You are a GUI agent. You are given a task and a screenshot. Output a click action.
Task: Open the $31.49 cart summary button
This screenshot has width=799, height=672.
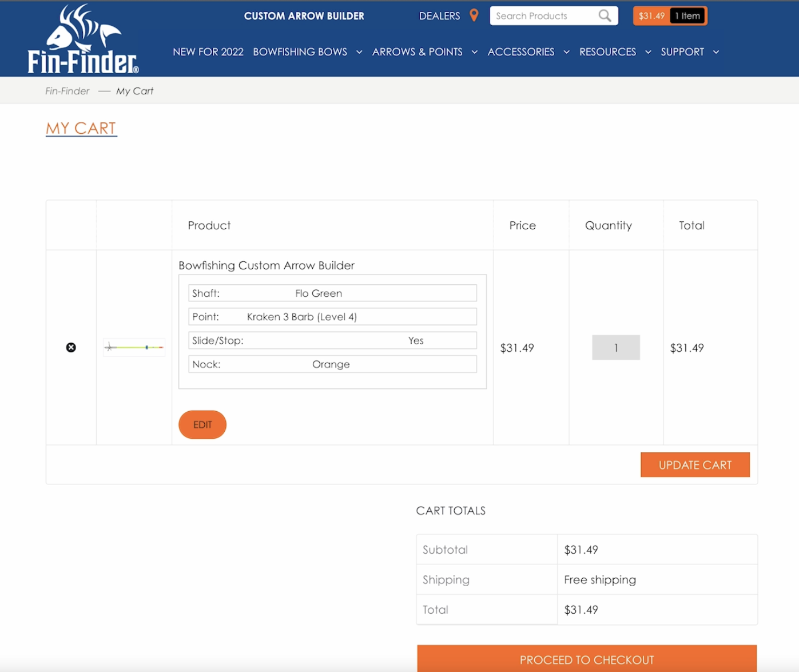(651, 16)
